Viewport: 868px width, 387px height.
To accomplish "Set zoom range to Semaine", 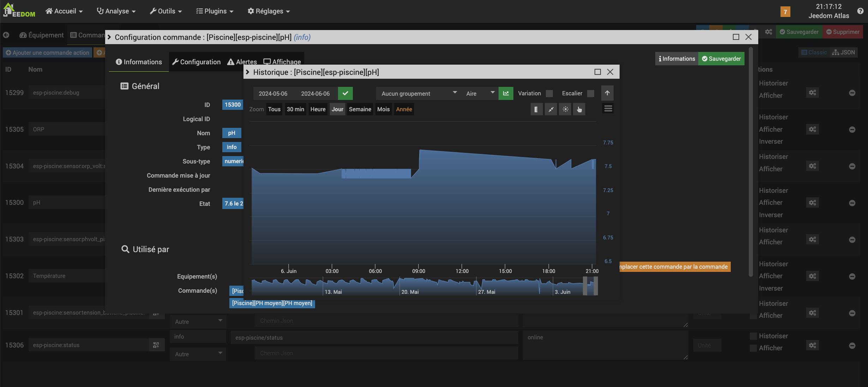I will coord(360,109).
